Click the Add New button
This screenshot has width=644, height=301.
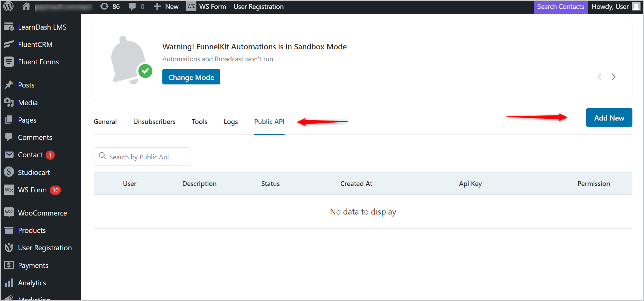click(609, 117)
